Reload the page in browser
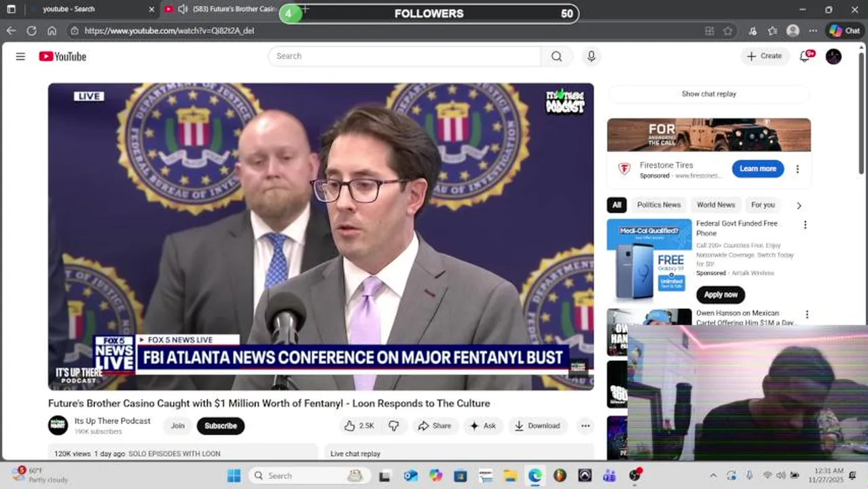The image size is (868, 489). 31,31
